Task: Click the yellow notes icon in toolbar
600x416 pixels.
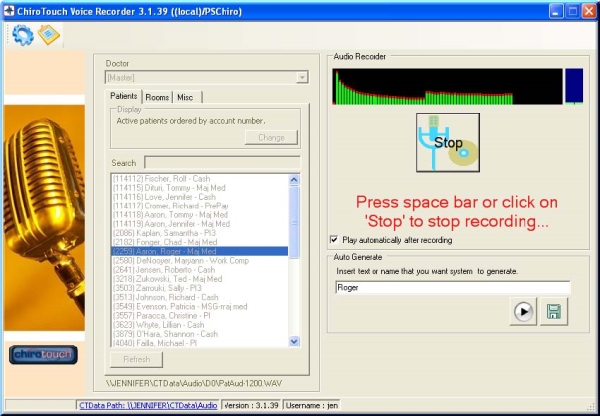Action: [49, 35]
